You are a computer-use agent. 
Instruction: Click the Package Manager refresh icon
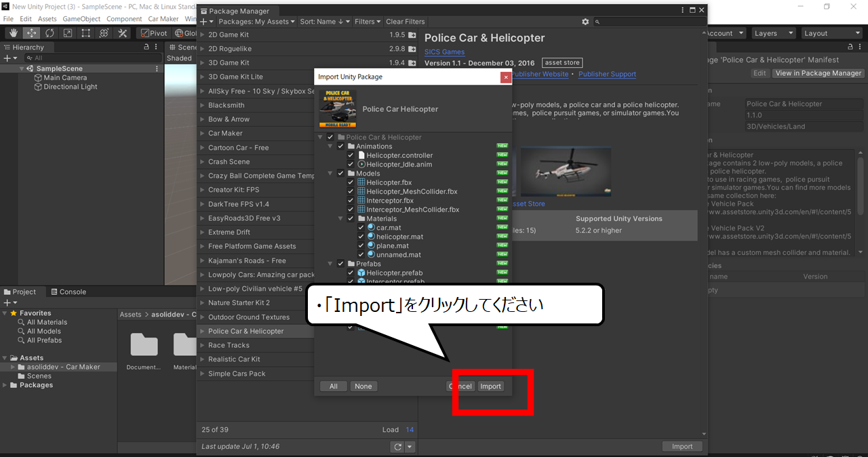point(397,447)
